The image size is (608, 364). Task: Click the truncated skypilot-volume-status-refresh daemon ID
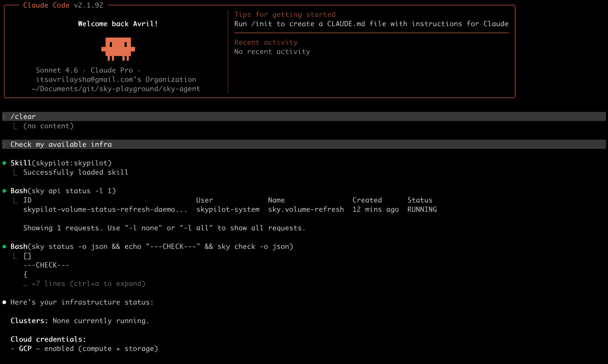[105, 209]
